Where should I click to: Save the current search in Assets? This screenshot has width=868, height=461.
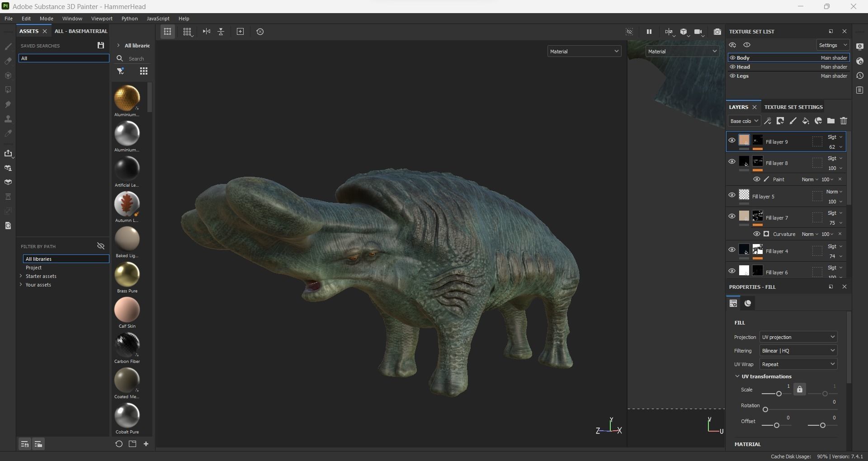point(101,45)
